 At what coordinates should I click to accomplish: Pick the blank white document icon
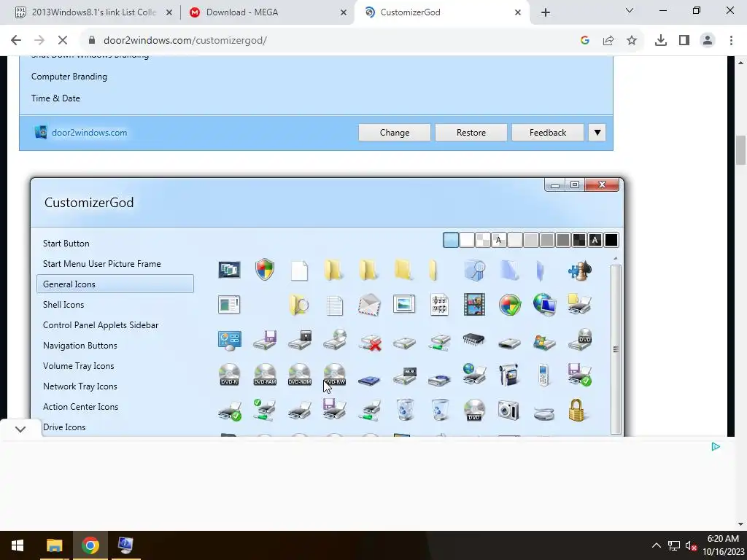coord(299,271)
